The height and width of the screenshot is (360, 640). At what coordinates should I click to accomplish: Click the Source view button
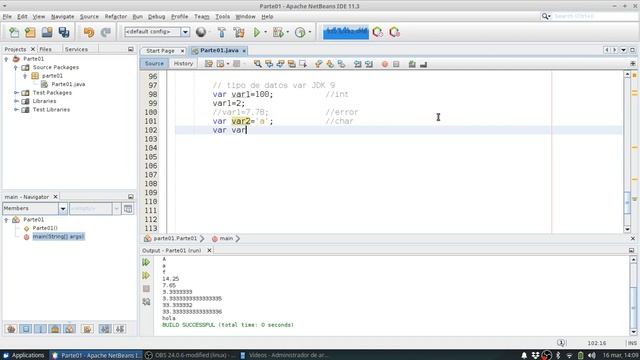pos(154,64)
